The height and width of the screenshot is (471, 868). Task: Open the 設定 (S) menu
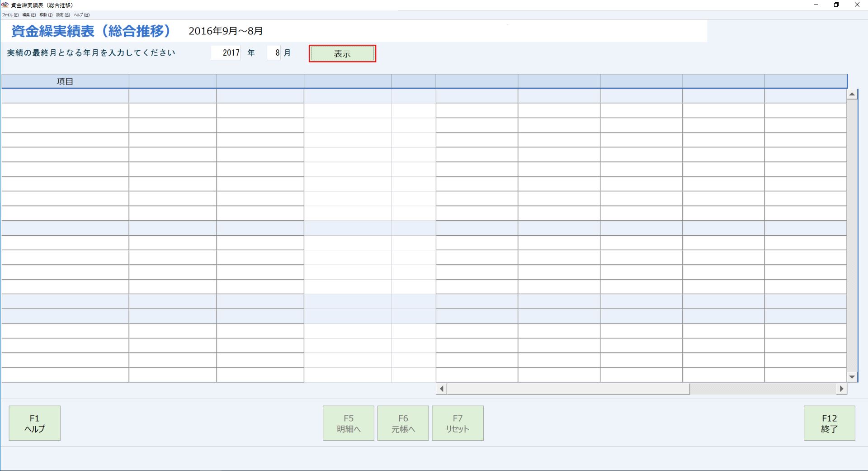pyautogui.click(x=63, y=15)
